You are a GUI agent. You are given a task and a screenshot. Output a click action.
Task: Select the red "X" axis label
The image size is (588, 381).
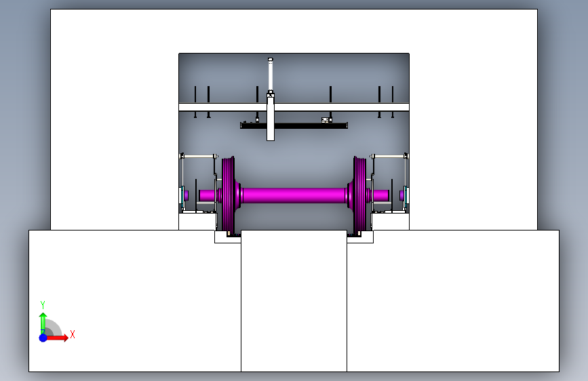coord(73,334)
